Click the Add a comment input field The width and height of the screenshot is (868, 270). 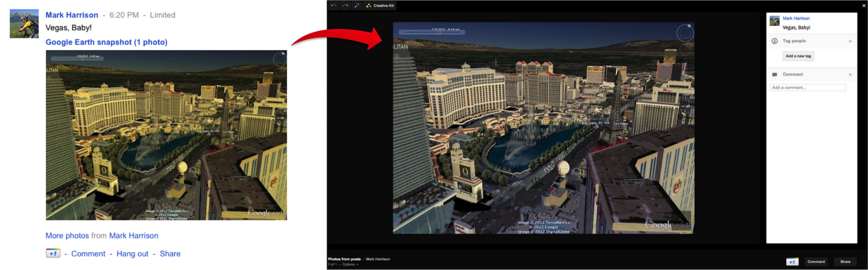pyautogui.click(x=808, y=87)
